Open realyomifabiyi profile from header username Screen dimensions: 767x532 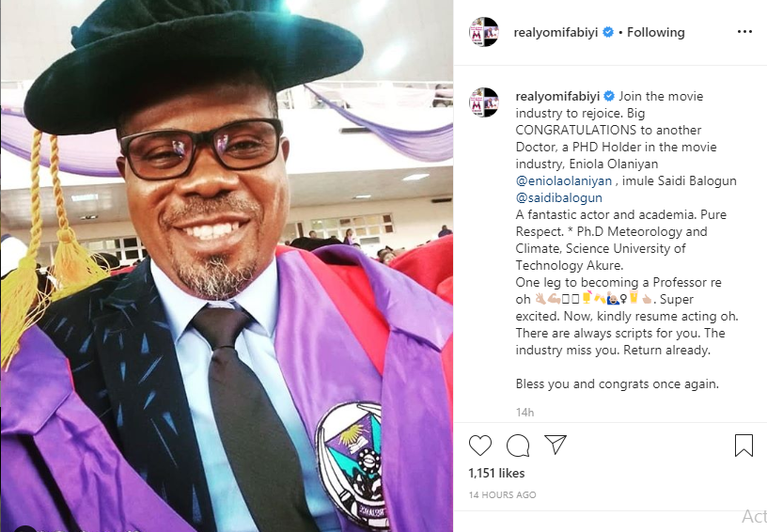point(556,33)
